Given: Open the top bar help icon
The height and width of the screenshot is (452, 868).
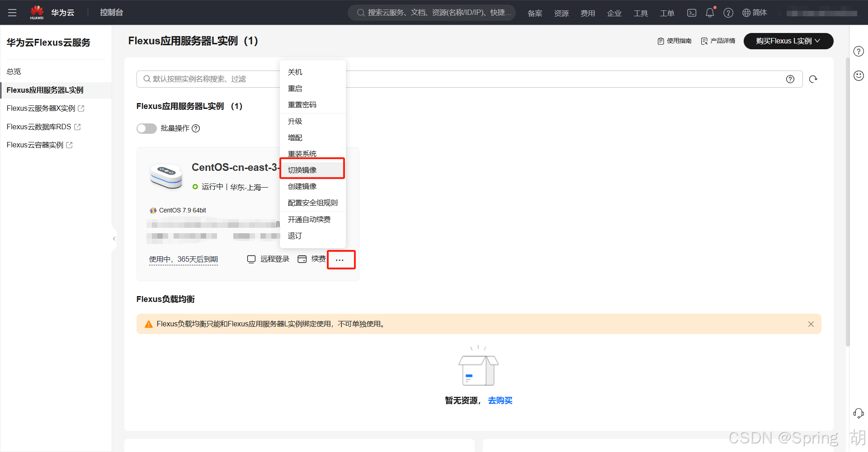Looking at the screenshot, I should click(x=728, y=13).
